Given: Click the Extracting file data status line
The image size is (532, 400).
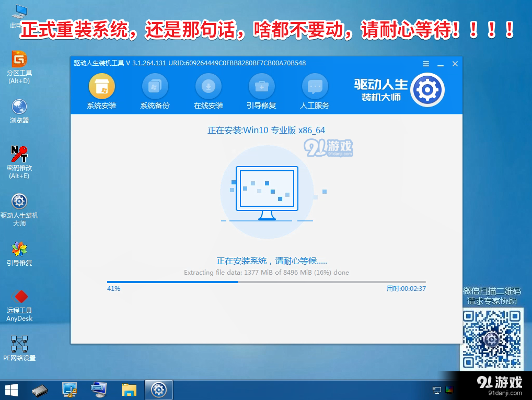Looking at the screenshot, I should click(x=267, y=272).
